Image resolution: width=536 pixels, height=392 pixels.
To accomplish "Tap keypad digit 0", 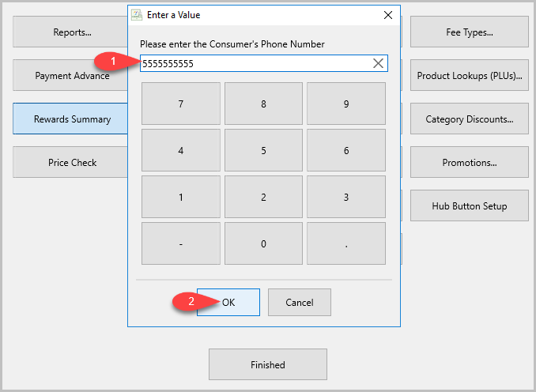I will [263, 243].
